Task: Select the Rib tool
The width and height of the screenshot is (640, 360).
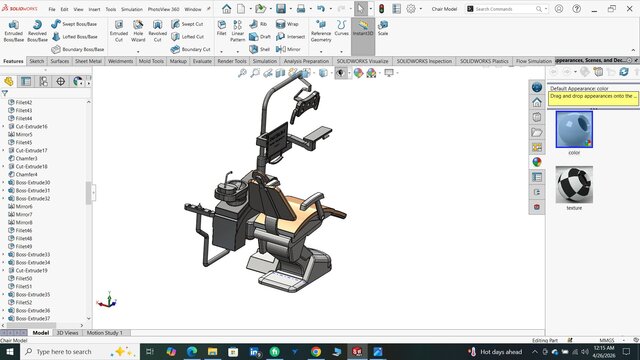Action: (258, 24)
